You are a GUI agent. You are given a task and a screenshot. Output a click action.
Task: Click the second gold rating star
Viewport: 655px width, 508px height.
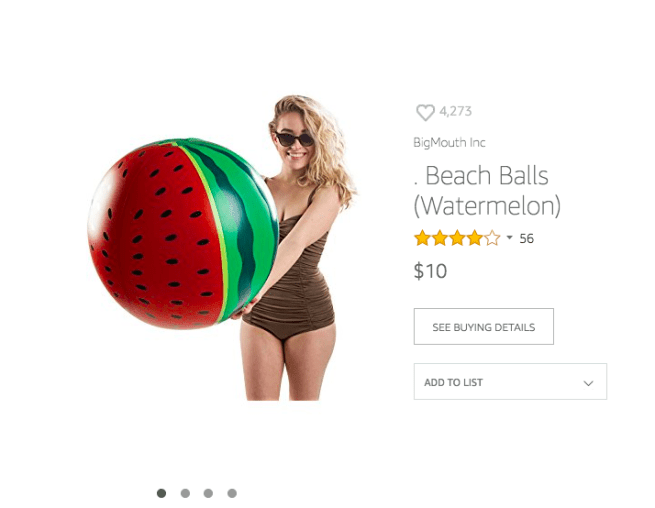pyautogui.click(x=440, y=238)
